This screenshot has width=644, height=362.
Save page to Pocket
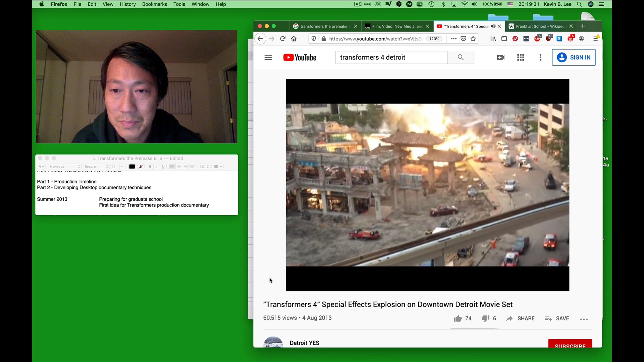pyautogui.click(x=463, y=39)
